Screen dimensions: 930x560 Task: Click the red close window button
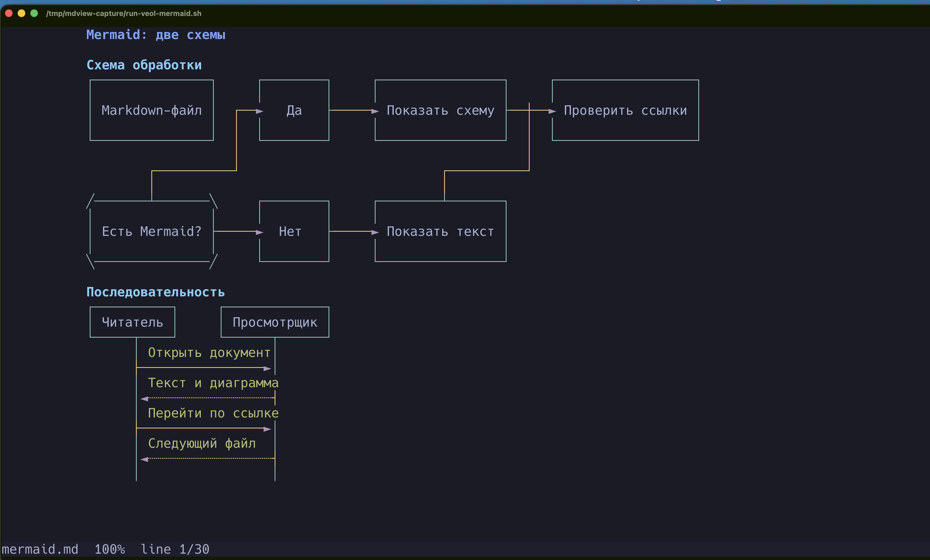pyautogui.click(x=9, y=13)
